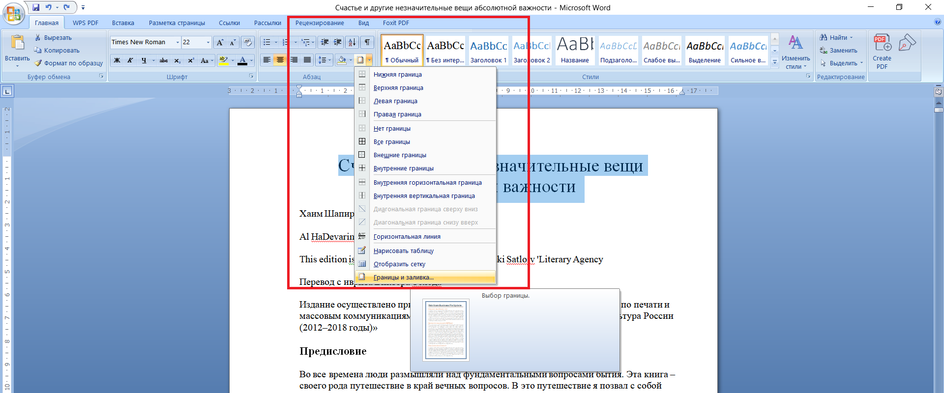Toggle display of paragraph marks ¶
This screenshot has height=393, width=944.
[368, 43]
